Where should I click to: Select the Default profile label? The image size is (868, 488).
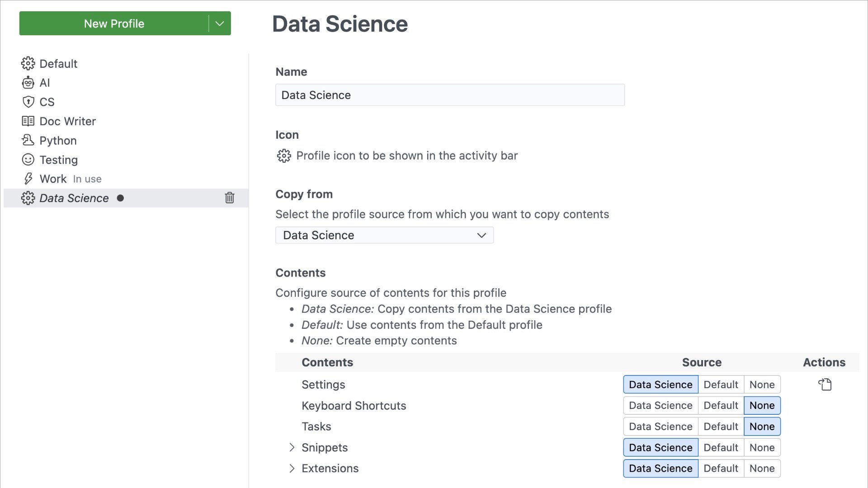tap(58, 64)
